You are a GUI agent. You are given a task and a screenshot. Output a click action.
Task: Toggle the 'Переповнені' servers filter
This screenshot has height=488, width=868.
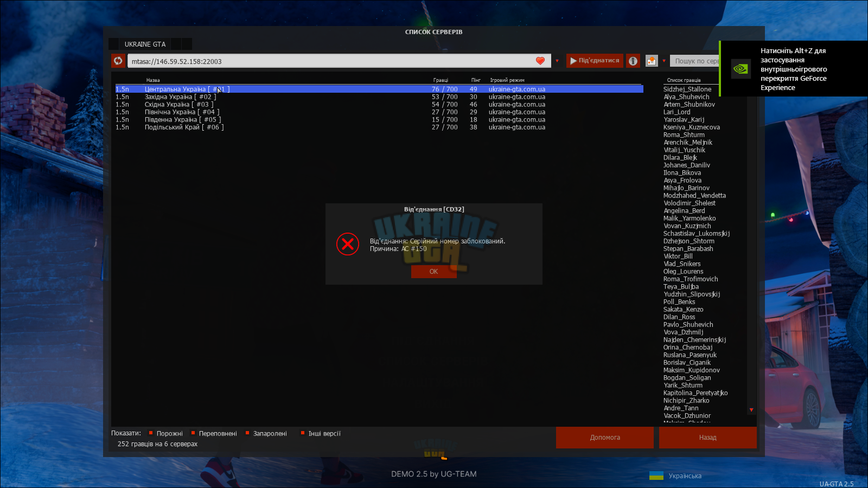pyautogui.click(x=214, y=433)
